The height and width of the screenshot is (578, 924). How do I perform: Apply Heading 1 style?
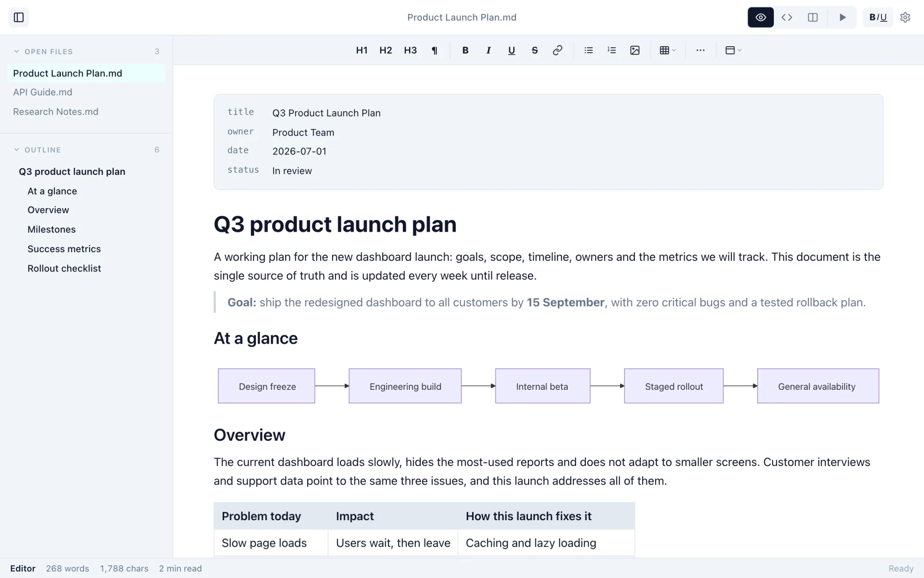tap(362, 50)
